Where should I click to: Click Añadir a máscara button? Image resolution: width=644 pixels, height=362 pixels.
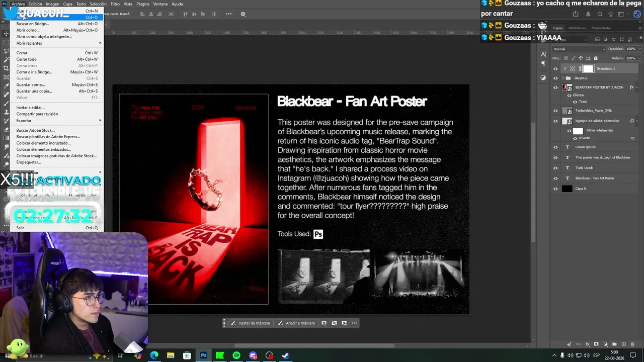pos(296,323)
